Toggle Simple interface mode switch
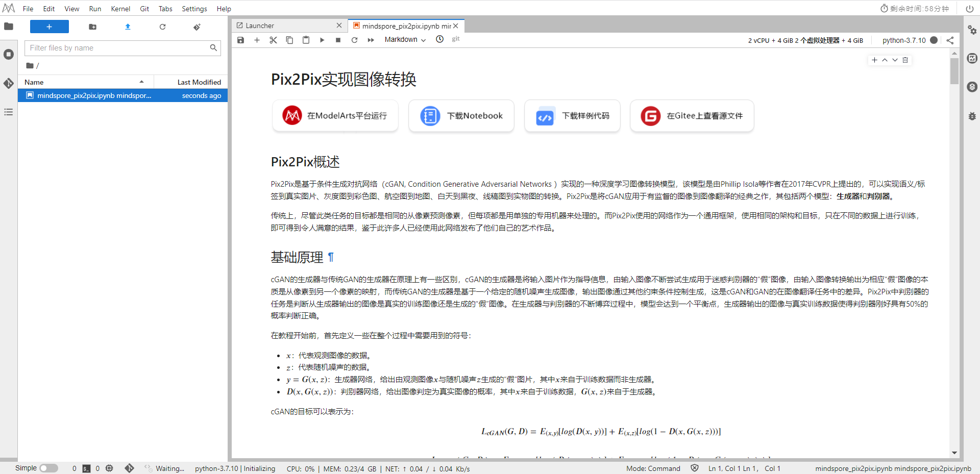 coord(50,468)
